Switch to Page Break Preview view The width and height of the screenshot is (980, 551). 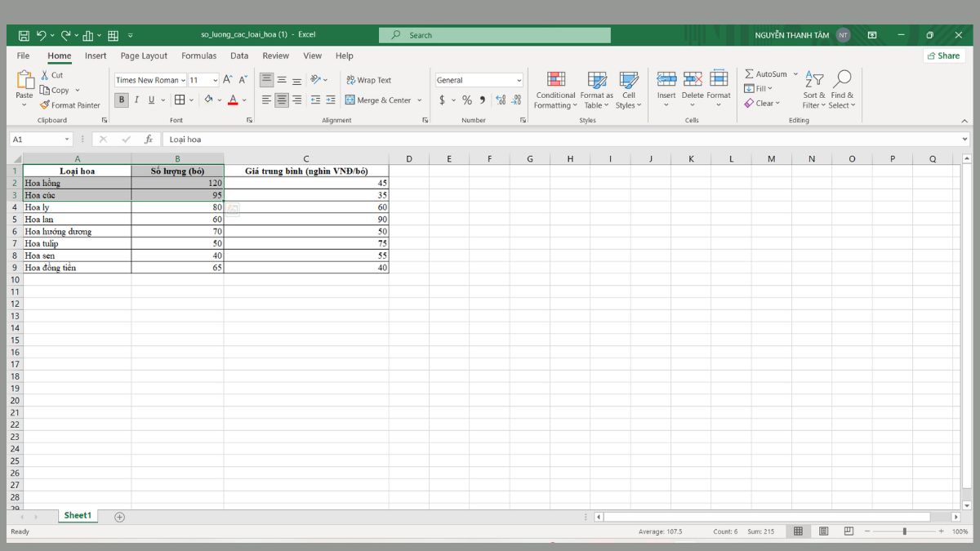click(x=849, y=531)
